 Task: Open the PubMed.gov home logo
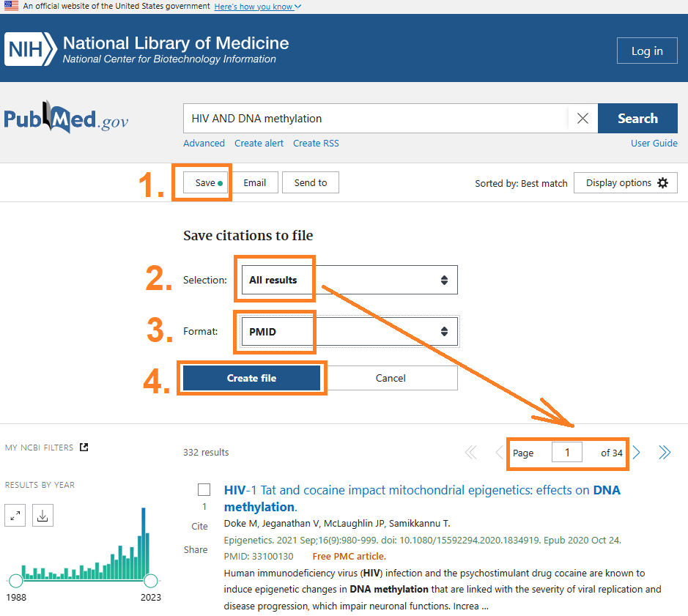pyautogui.click(x=66, y=118)
